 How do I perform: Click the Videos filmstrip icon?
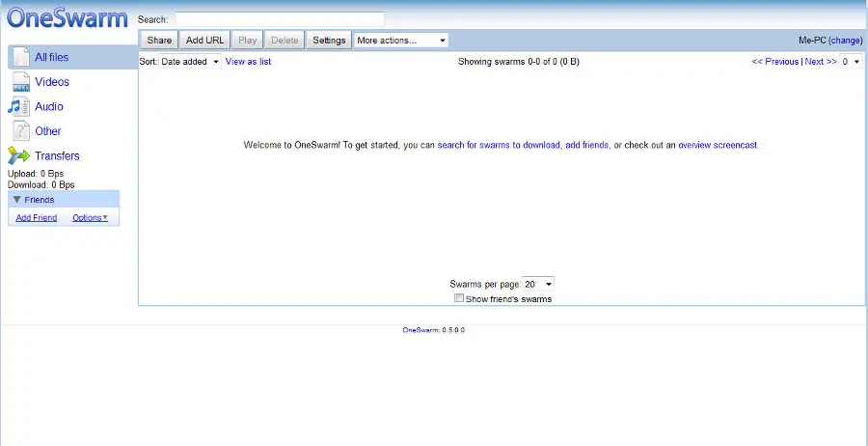tap(21, 82)
